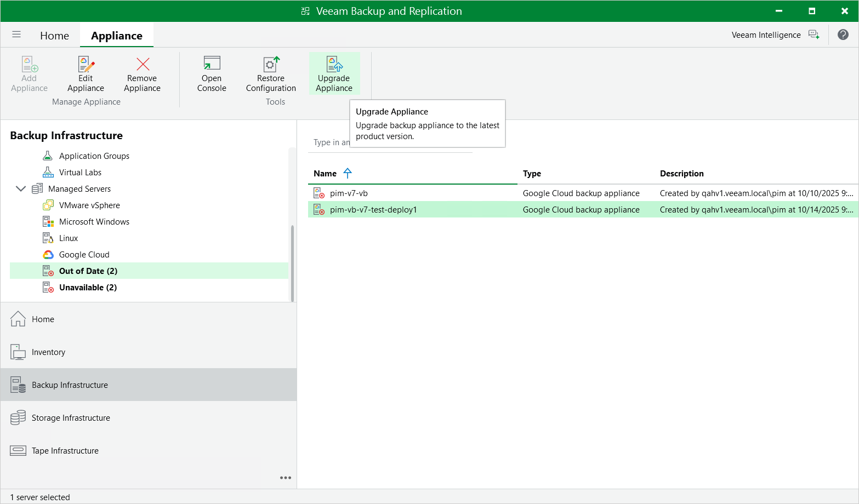Click the Backup Infrastructure pane heading

[x=66, y=135]
